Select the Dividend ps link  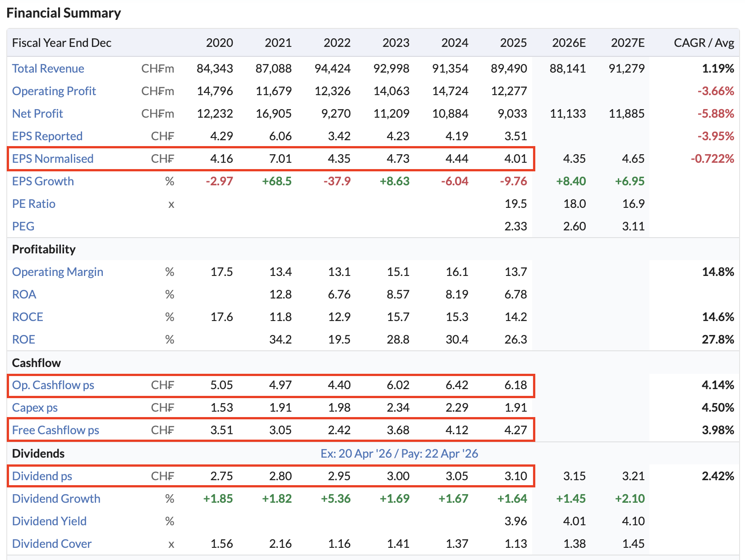pyautogui.click(x=42, y=476)
